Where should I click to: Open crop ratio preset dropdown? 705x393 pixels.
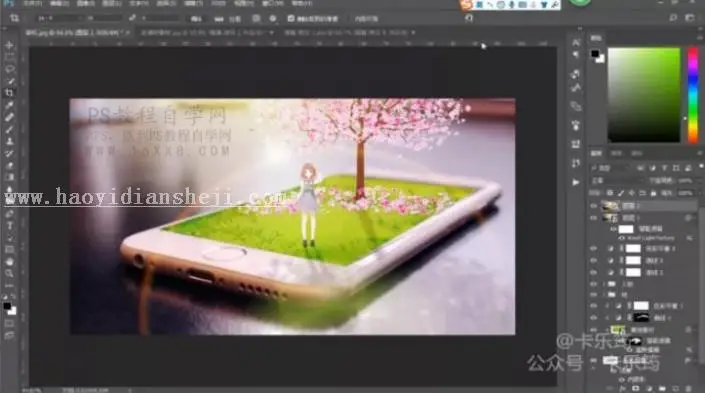click(60, 18)
